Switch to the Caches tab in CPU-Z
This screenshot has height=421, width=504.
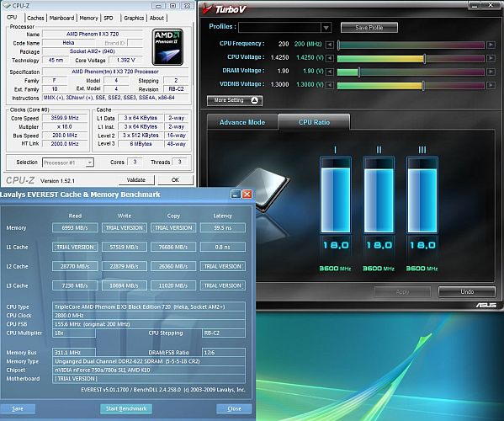(35, 18)
